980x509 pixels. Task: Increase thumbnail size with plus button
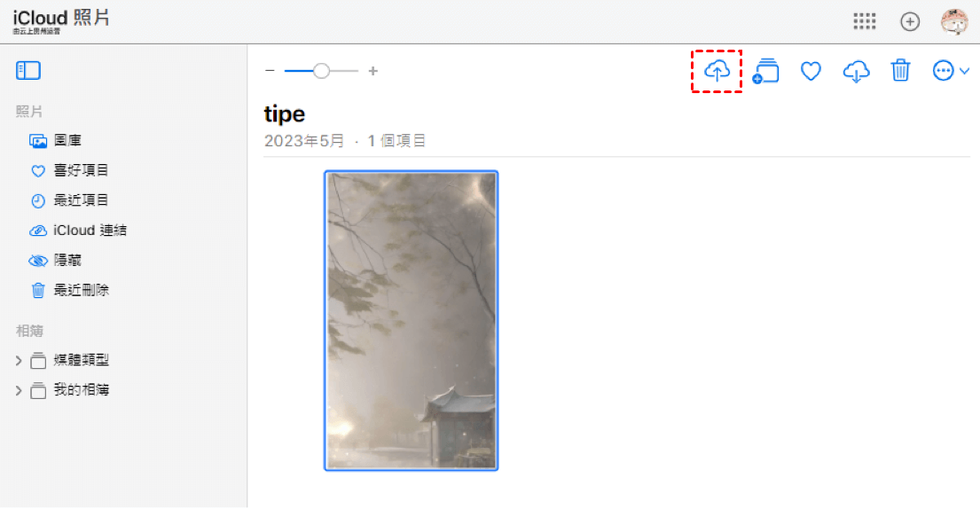click(373, 71)
